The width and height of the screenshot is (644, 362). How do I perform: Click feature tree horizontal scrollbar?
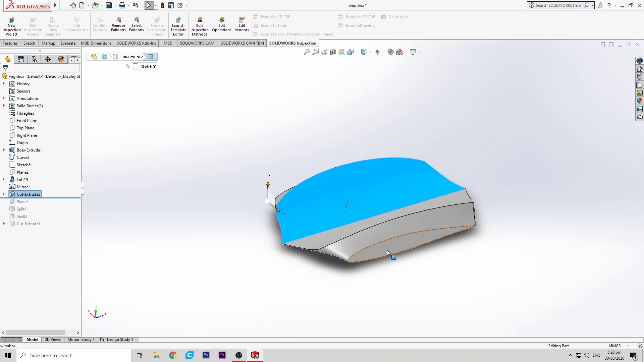(36, 333)
